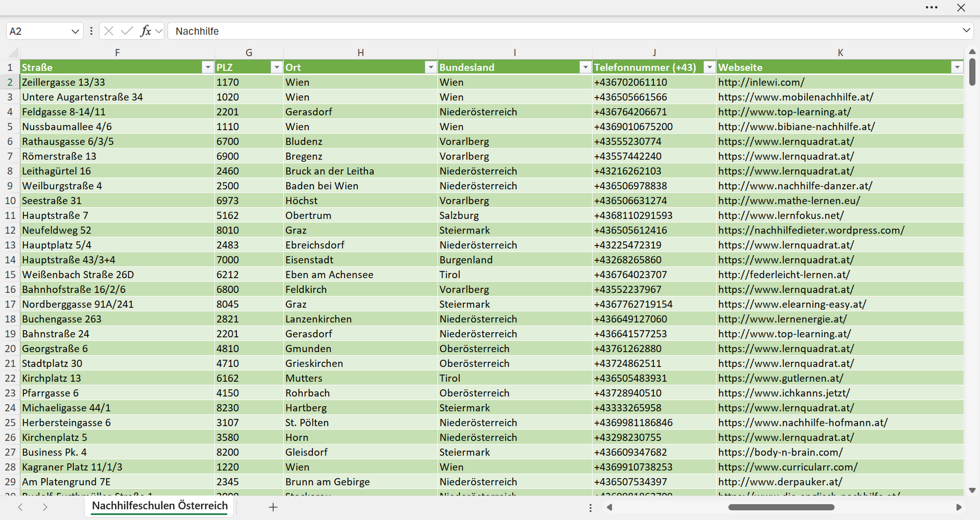Click the horizontal scrollbar right arrow
The width and height of the screenshot is (980, 520).
tap(959, 507)
